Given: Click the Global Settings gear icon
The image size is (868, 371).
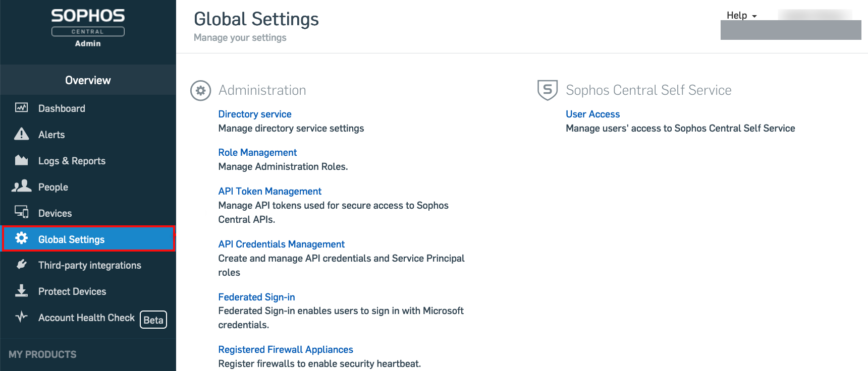Looking at the screenshot, I should click(21, 238).
